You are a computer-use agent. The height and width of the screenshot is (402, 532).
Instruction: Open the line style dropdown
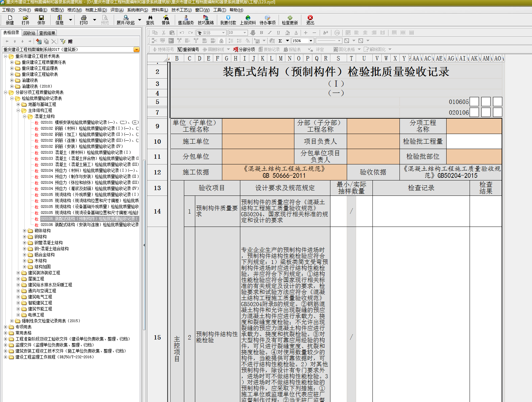coord(339,41)
